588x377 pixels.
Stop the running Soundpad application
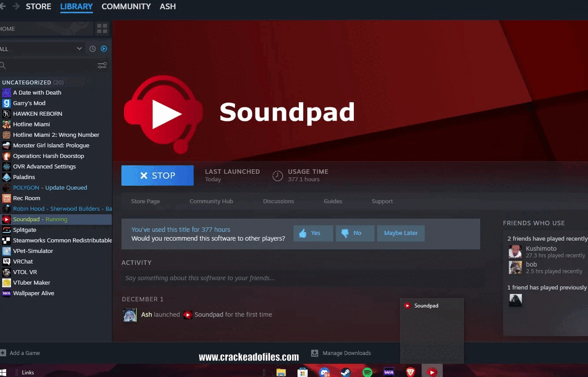click(158, 176)
